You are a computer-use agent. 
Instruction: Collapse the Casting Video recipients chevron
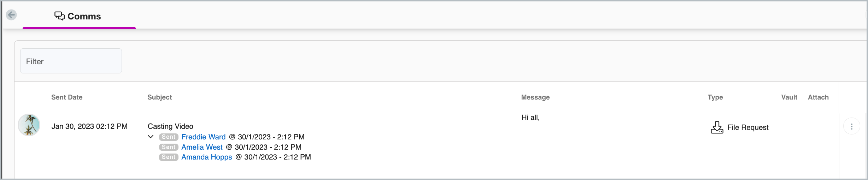click(x=151, y=137)
